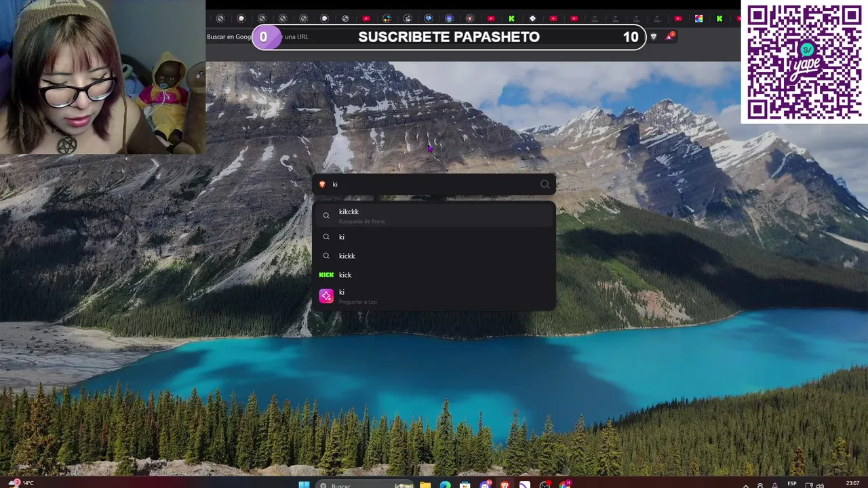Focus the Brave search box containing 'ki'
Screen dimensions: 868x488
tap(434, 184)
